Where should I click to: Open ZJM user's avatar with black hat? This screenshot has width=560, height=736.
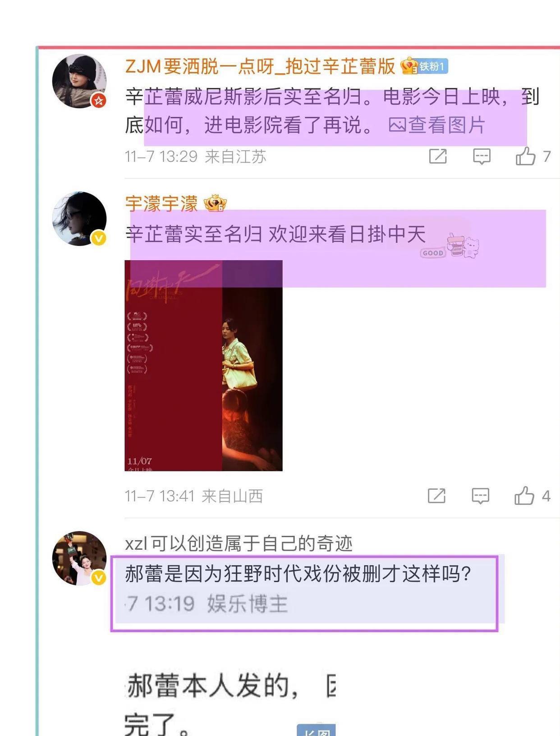[x=79, y=81]
